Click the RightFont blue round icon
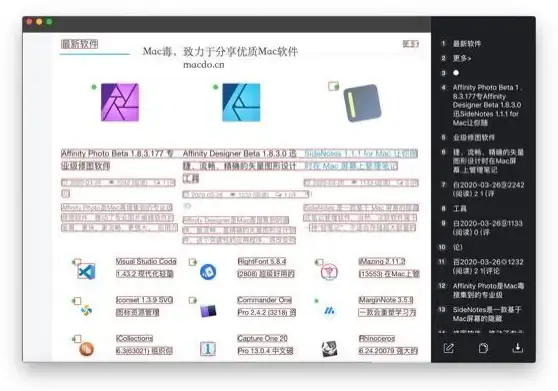The height and width of the screenshot is (391, 558). click(208, 272)
